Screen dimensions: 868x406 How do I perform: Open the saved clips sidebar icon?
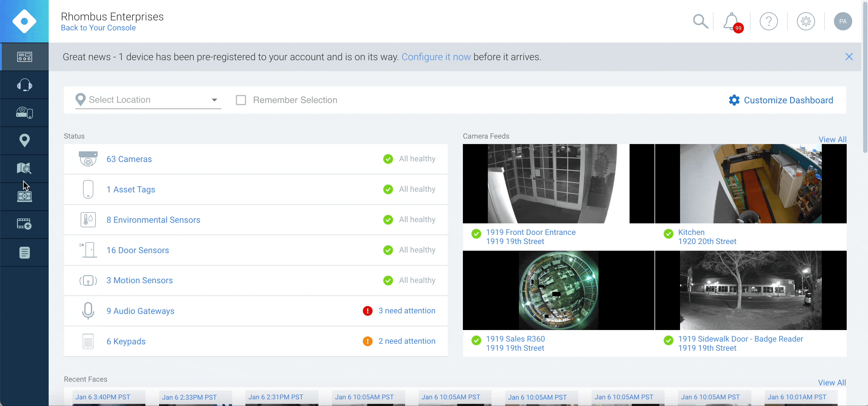pyautogui.click(x=25, y=224)
